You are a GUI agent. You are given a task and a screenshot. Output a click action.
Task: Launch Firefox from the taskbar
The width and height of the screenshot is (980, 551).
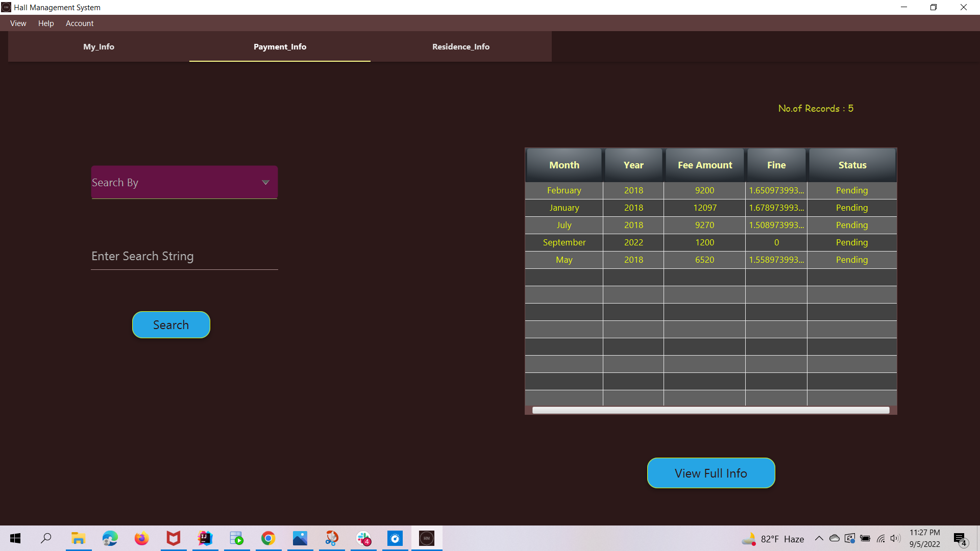pos(141,538)
